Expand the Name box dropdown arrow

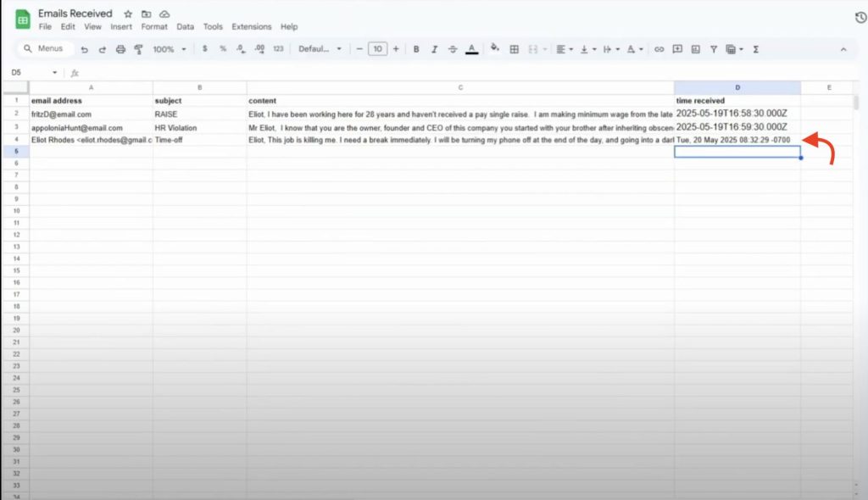pyautogui.click(x=54, y=73)
